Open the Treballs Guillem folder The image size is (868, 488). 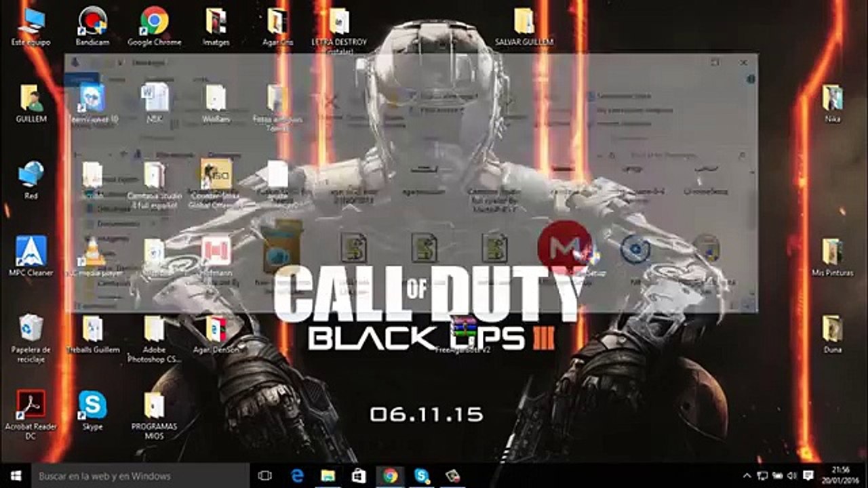[93, 334]
